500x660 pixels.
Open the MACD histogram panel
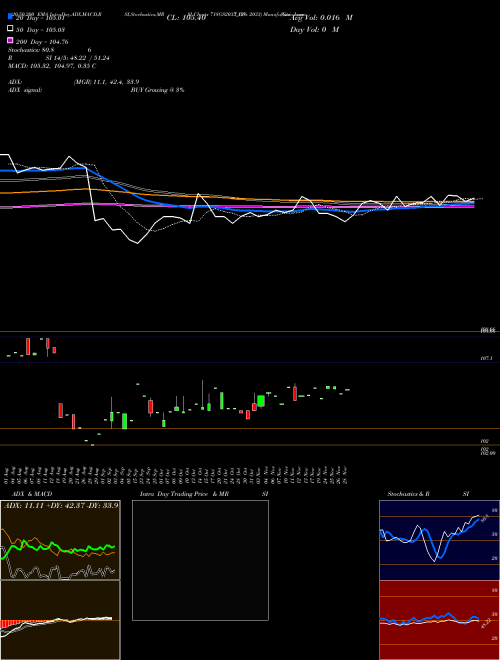pyautogui.click(x=60, y=620)
